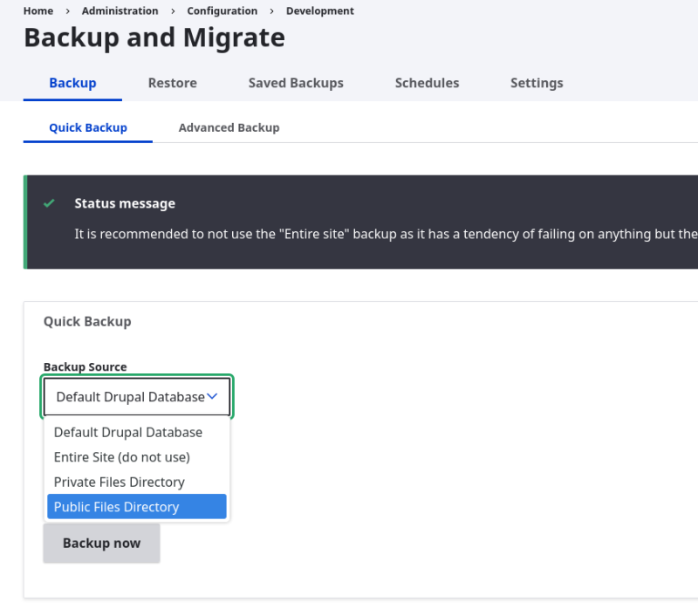Click the green status checkmark icon
698x616 pixels.
(49, 203)
